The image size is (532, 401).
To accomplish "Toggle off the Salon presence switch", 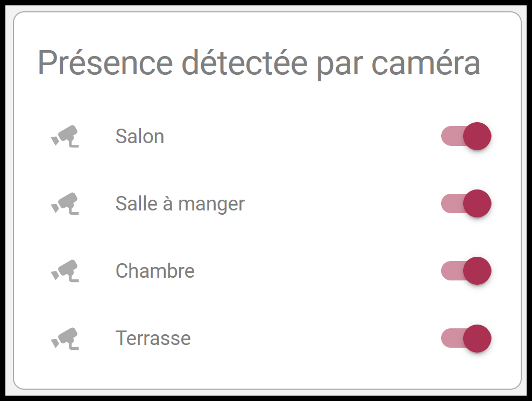I will pyautogui.click(x=466, y=136).
